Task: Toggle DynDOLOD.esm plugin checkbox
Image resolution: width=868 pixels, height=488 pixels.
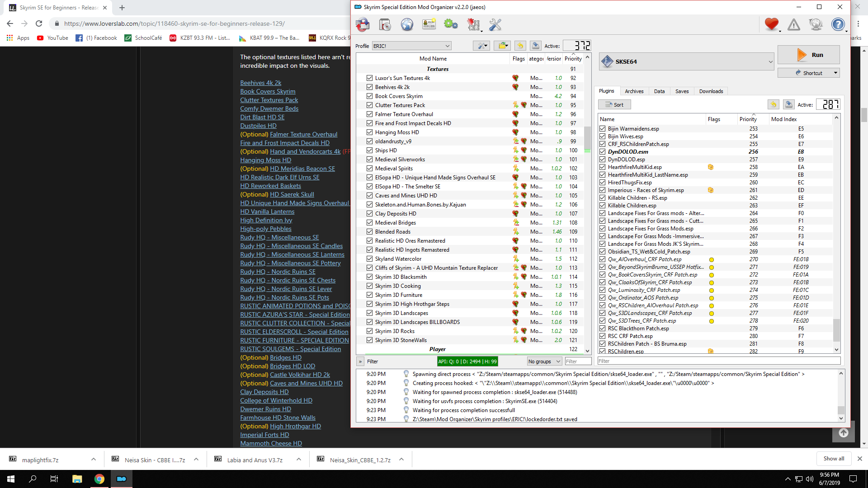Action: click(603, 152)
